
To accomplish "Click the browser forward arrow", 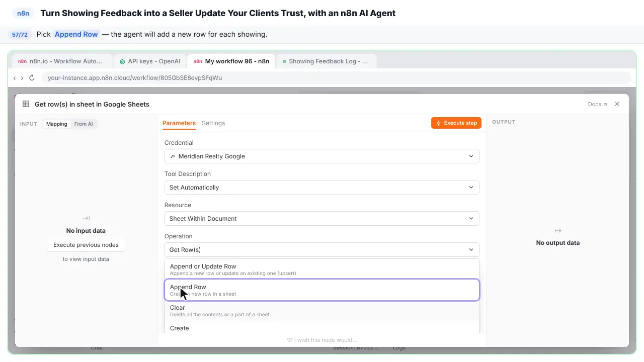I will point(22,78).
